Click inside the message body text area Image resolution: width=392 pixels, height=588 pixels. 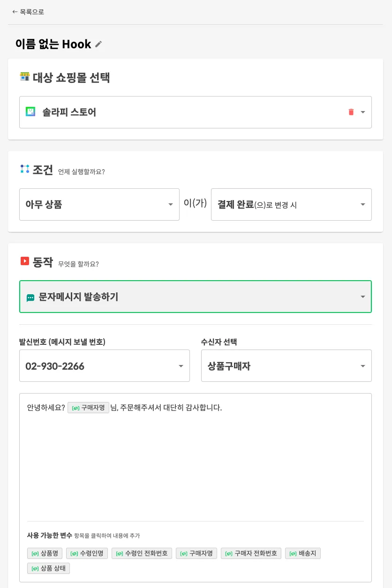pos(195,464)
